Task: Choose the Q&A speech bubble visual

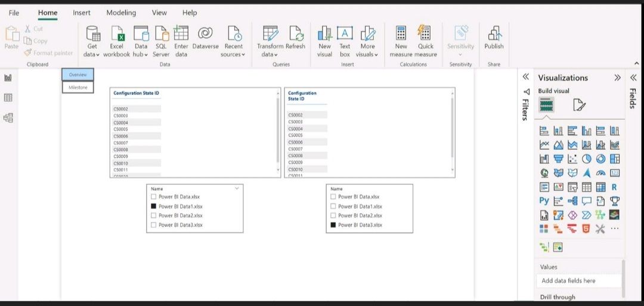Action: tap(587, 201)
